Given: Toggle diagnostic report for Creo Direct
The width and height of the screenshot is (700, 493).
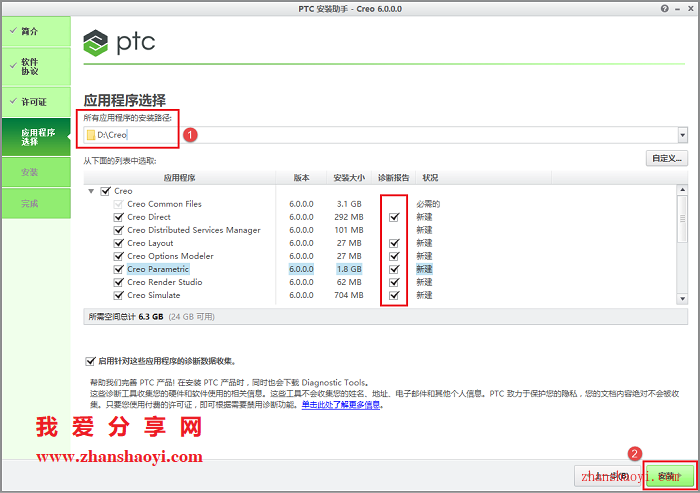Looking at the screenshot, I should pos(394,217).
